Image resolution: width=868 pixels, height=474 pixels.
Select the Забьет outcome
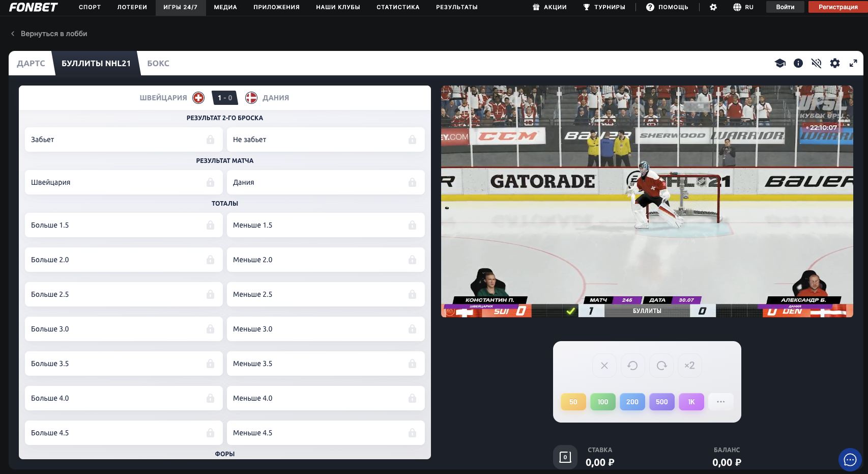[124, 140]
